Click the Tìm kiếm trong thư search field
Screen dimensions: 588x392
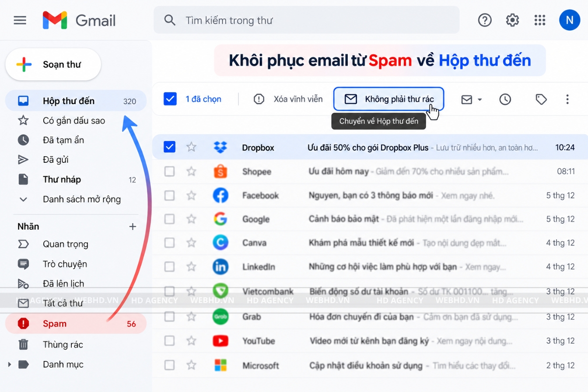[x=306, y=20]
